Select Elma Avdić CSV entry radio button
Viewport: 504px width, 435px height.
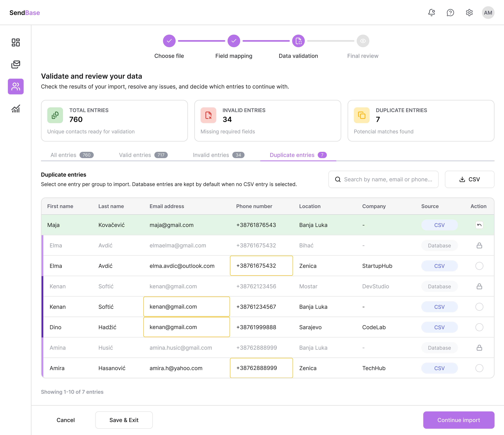click(x=479, y=266)
